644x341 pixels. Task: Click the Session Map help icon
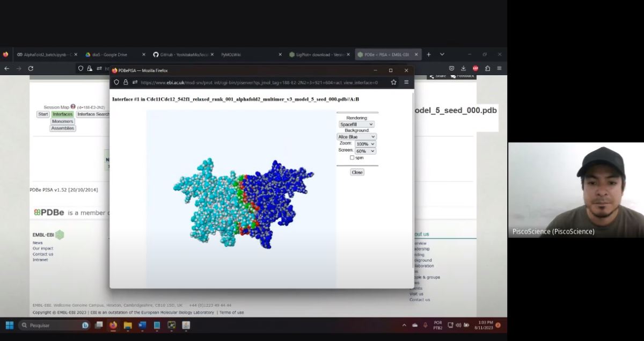pyautogui.click(x=73, y=107)
